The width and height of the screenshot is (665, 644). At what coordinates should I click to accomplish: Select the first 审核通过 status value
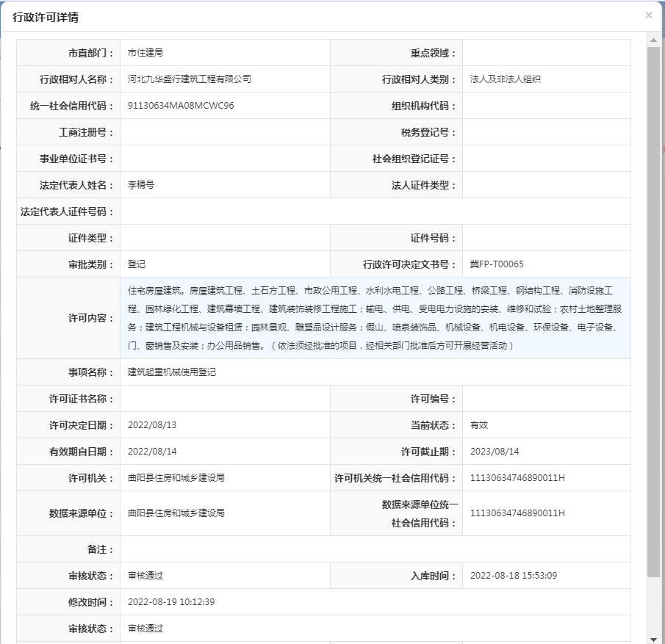point(145,575)
